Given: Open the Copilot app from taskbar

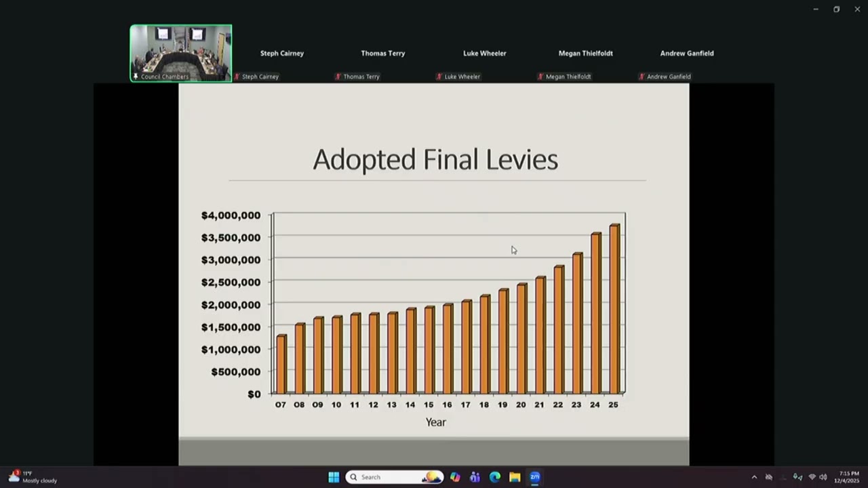Looking at the screenshot, I should 455,477.
